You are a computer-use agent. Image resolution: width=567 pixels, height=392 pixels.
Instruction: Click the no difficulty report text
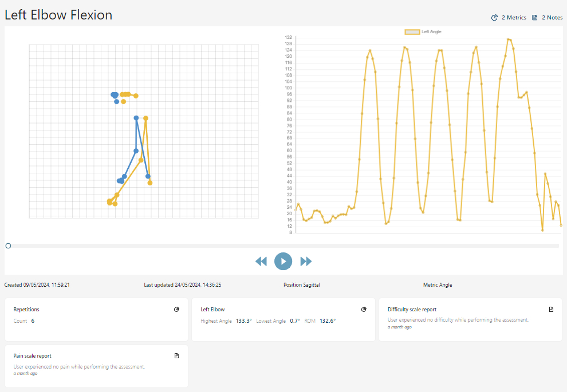458,320
